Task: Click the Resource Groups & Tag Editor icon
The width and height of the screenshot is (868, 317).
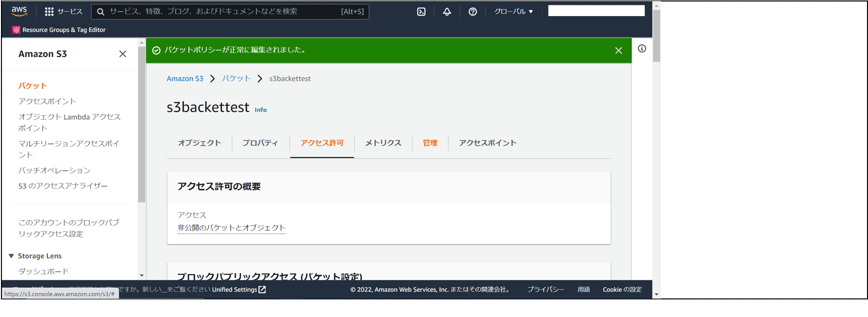Action: tap(16, 30)
